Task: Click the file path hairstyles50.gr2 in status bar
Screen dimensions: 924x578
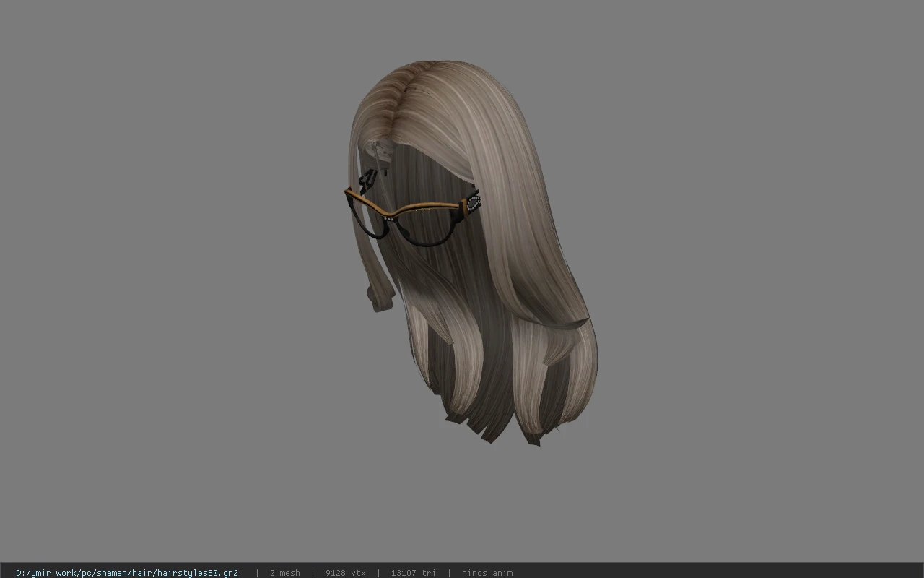Action: [127, 573]
